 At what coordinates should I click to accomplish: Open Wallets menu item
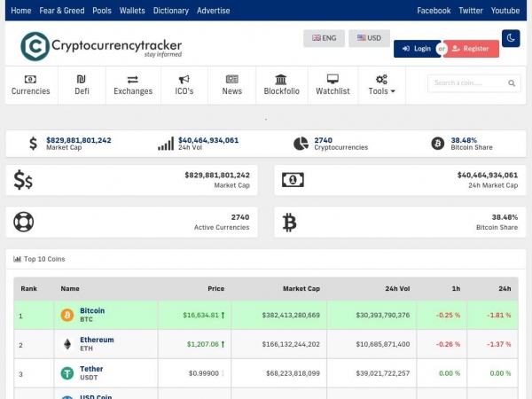(x=132, y=11)
